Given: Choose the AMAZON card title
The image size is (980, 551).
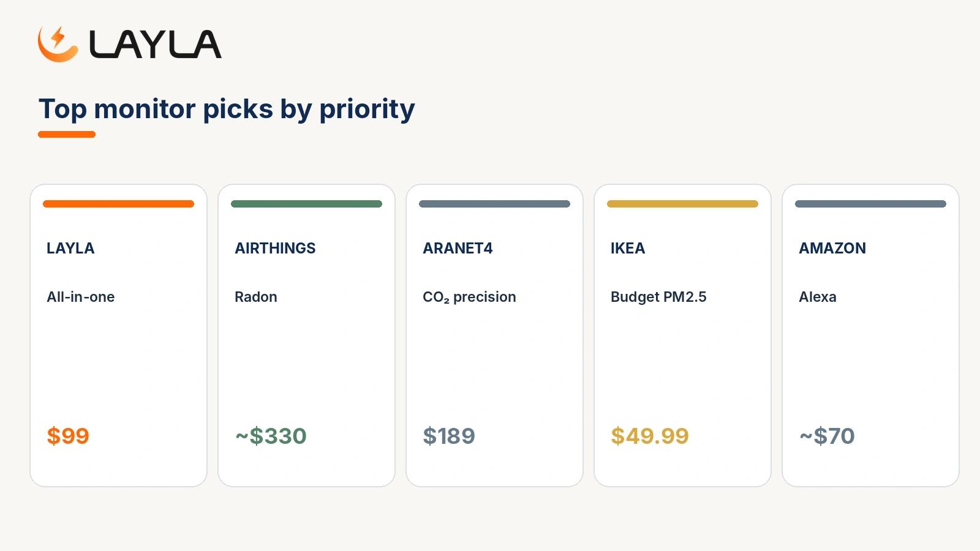Looking at the screenshot, I should (x=832, y=248).
